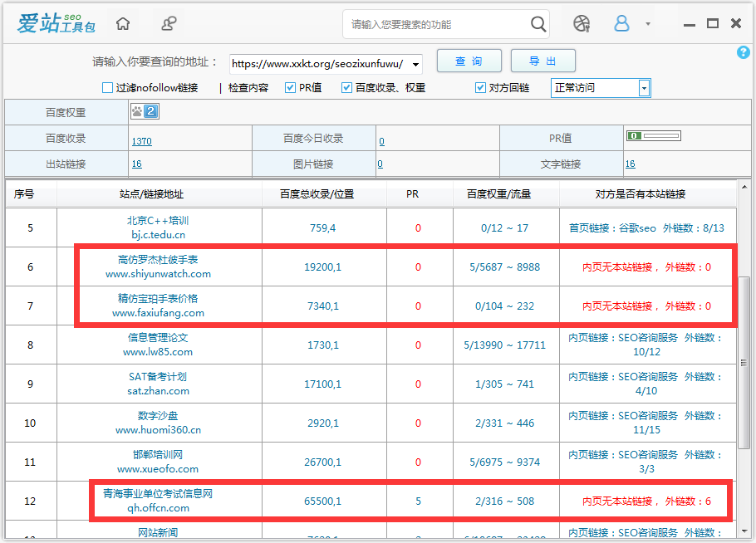This screenshot has height=543, width=756.
Task: Minimize the application window
Action: pos(690,24)
